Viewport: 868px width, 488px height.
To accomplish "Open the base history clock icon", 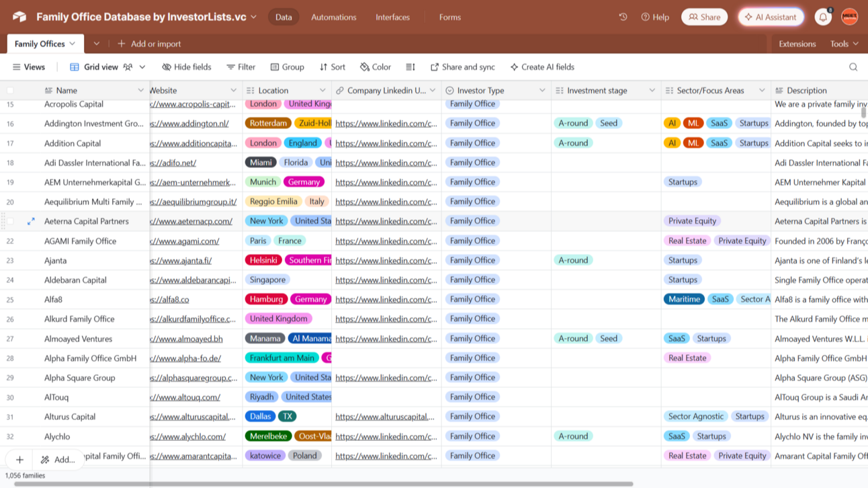I will pos(623,17).
